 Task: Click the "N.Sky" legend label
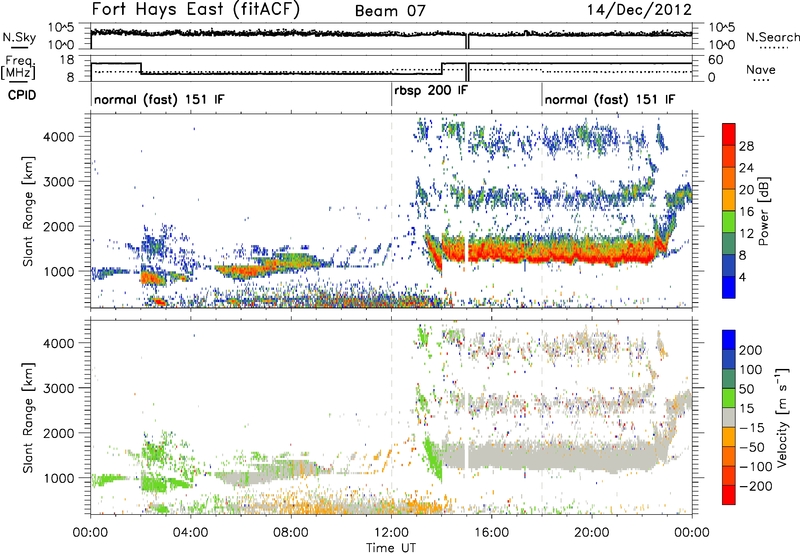(x=19, y=37)
